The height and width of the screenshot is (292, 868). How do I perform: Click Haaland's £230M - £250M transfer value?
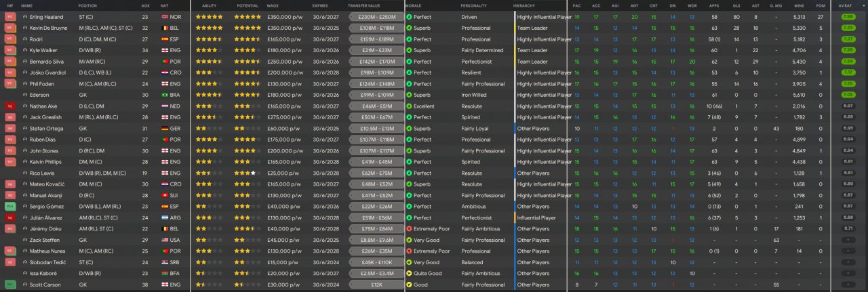376,17
